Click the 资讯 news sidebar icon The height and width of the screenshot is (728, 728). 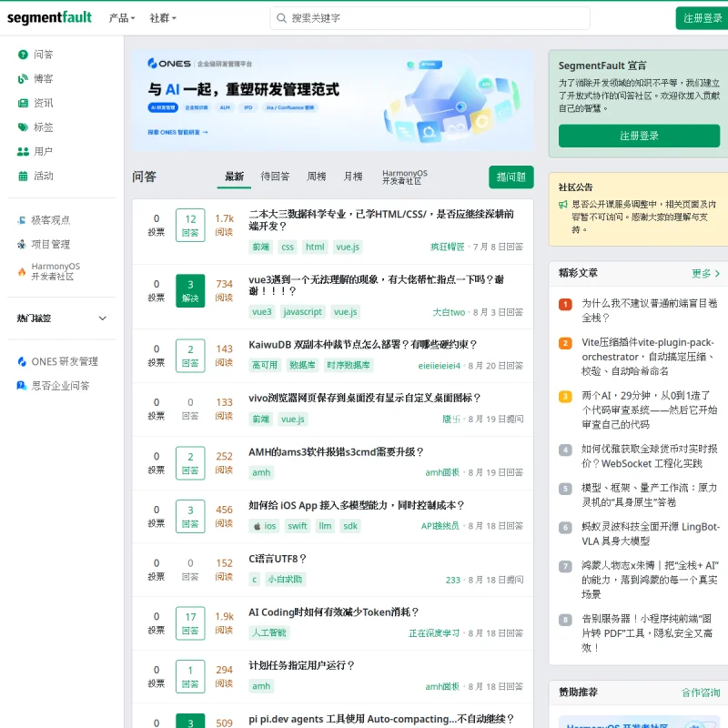tap(23, 103)
